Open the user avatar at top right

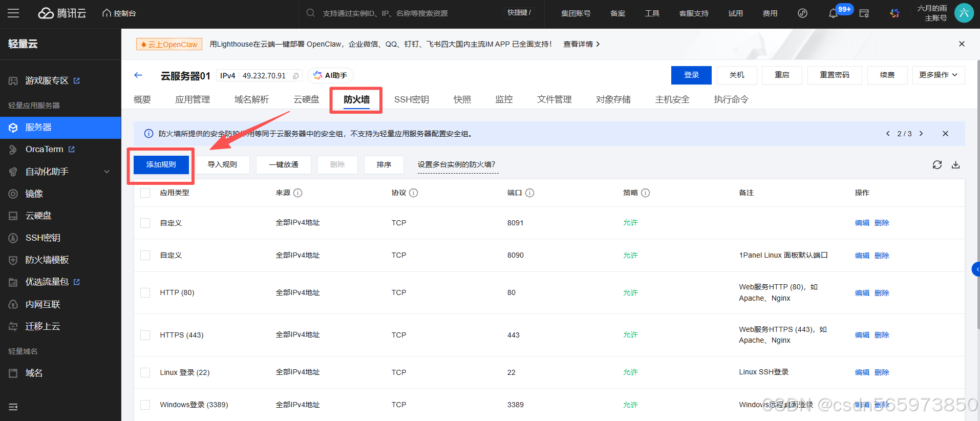[x=964, y=13]
